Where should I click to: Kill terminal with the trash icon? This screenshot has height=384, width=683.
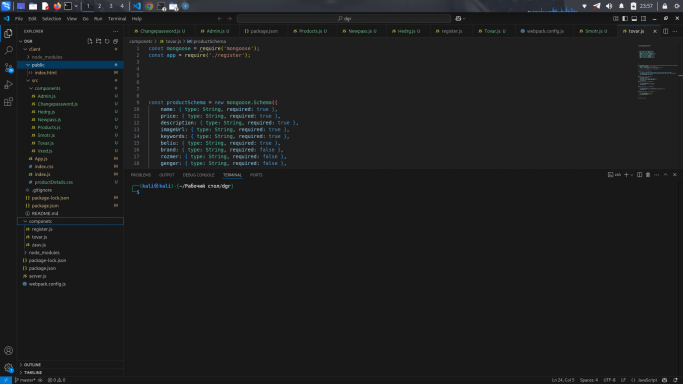coord(648,175)
